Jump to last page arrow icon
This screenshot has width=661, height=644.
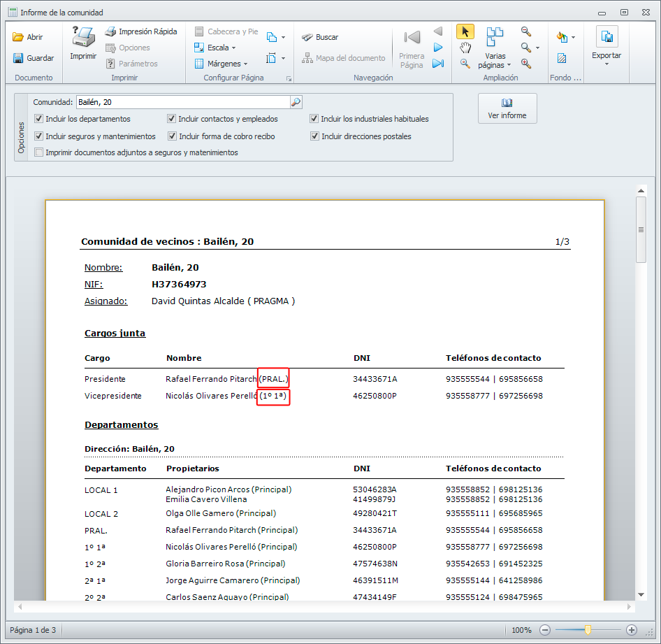coord(438,64)
